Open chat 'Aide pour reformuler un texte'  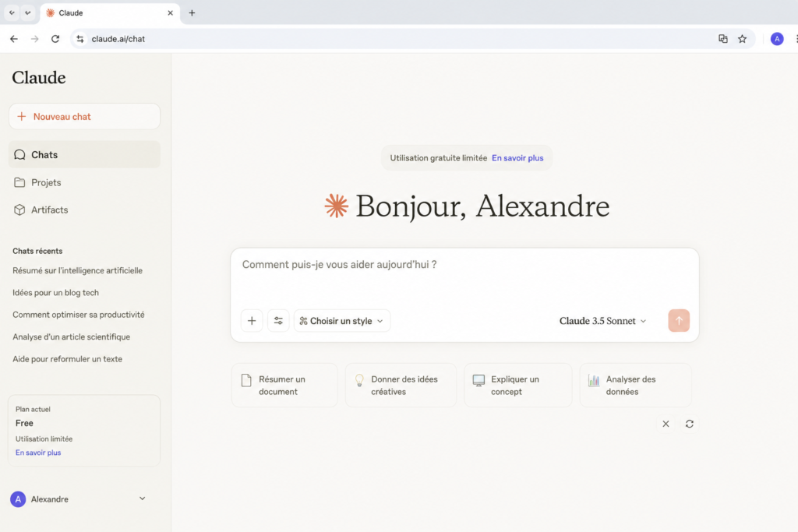[67, 359]
